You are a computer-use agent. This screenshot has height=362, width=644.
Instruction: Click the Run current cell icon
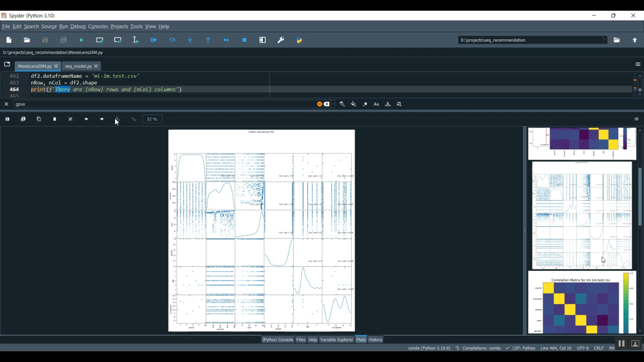[x=100, y=40]
